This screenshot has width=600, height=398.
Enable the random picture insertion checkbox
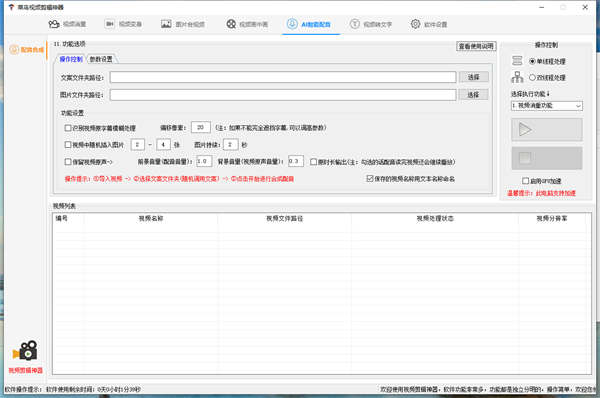[x=68, y=145]
